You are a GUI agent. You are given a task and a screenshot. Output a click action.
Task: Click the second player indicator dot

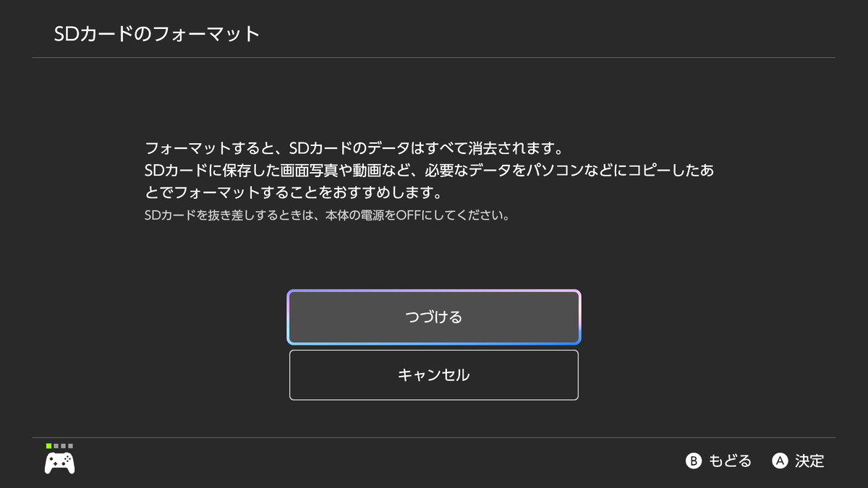point(56,446)
